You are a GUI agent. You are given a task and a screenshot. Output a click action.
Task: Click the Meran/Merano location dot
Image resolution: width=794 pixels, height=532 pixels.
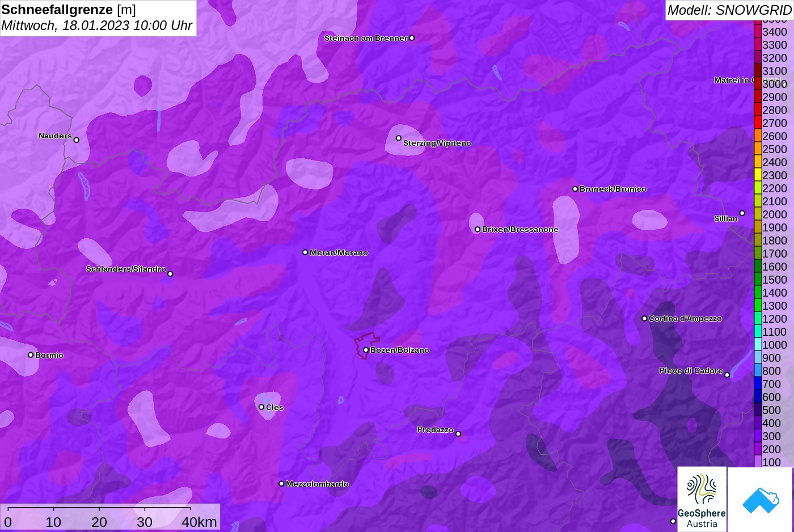point(305,252)
